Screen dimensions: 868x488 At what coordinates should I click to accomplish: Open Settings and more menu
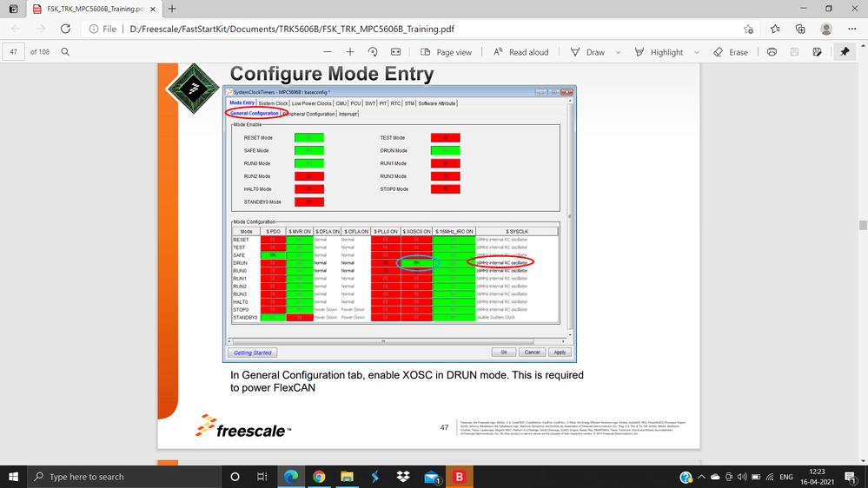tap(852, 29)
